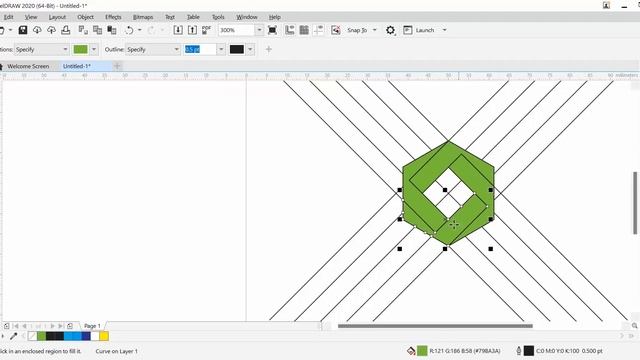Save the document with the floppy icon
Viewport: 640px width, 360px height.
[23, 30]
